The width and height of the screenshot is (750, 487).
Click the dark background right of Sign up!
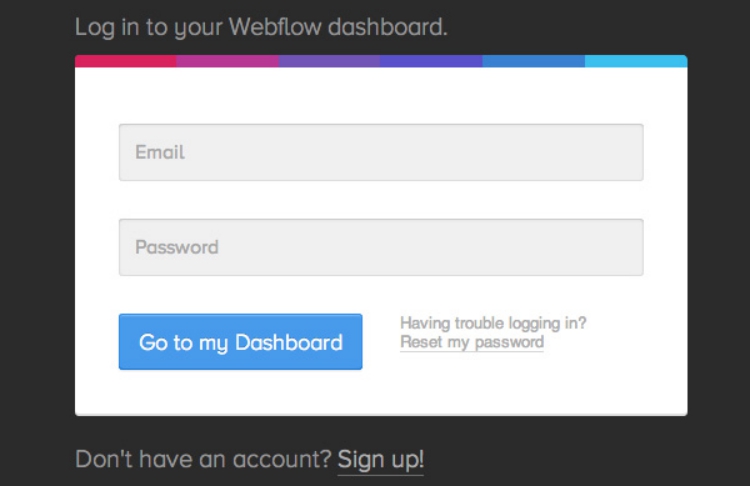[580, 460]
